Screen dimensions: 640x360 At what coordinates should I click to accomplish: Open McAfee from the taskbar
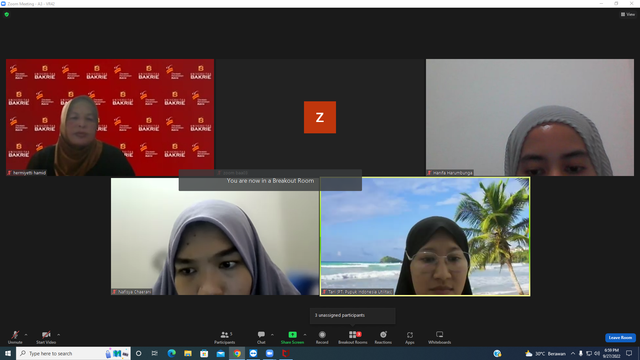(286, 353)
